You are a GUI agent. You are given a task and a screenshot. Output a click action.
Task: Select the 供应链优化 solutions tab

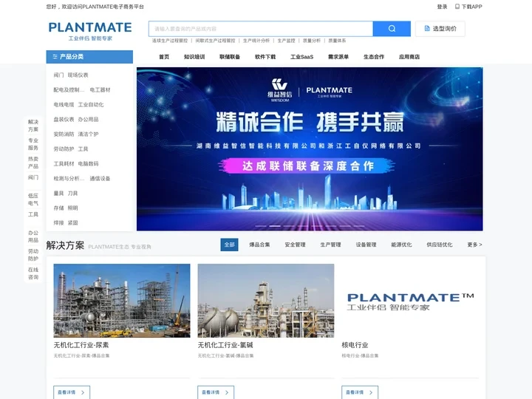click(440, 245)
